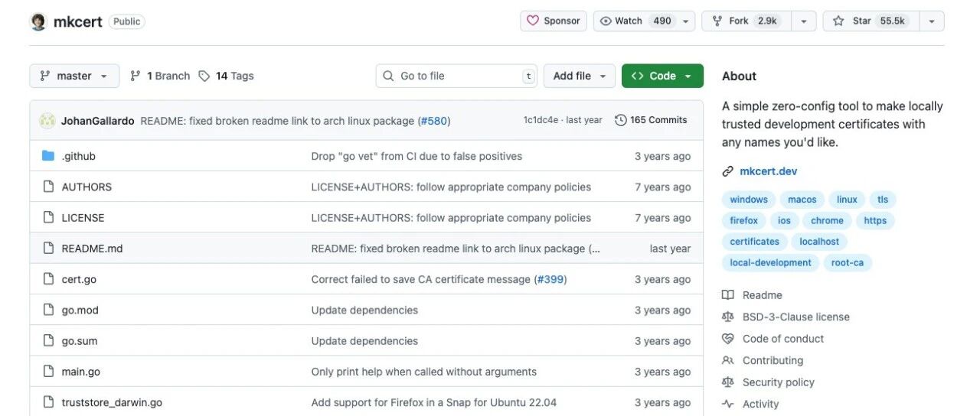Select the https topic tag

coord(875,220)
